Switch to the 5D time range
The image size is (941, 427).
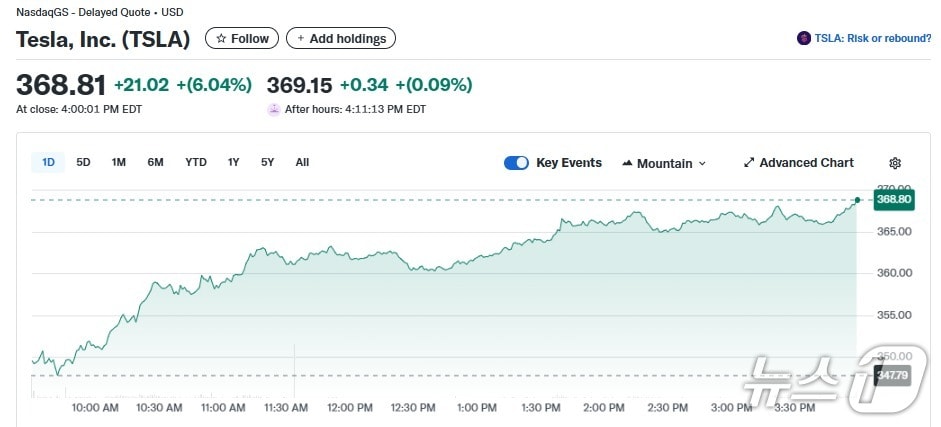[84, 162]
